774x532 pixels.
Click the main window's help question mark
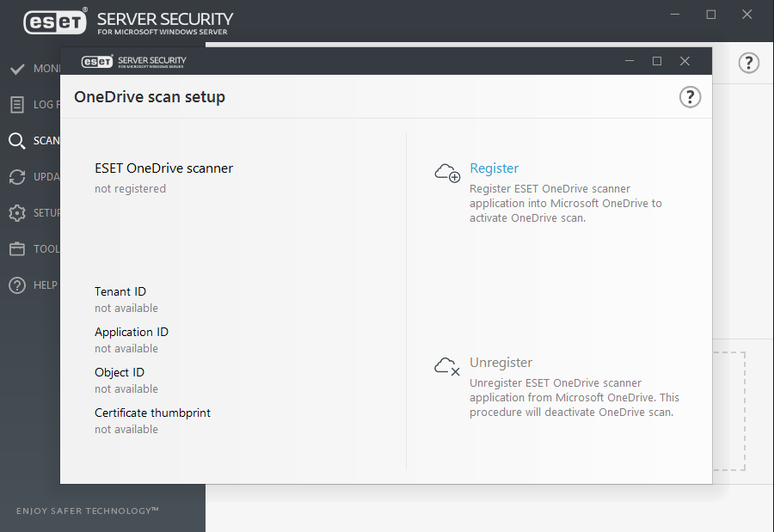pos(749,63)
